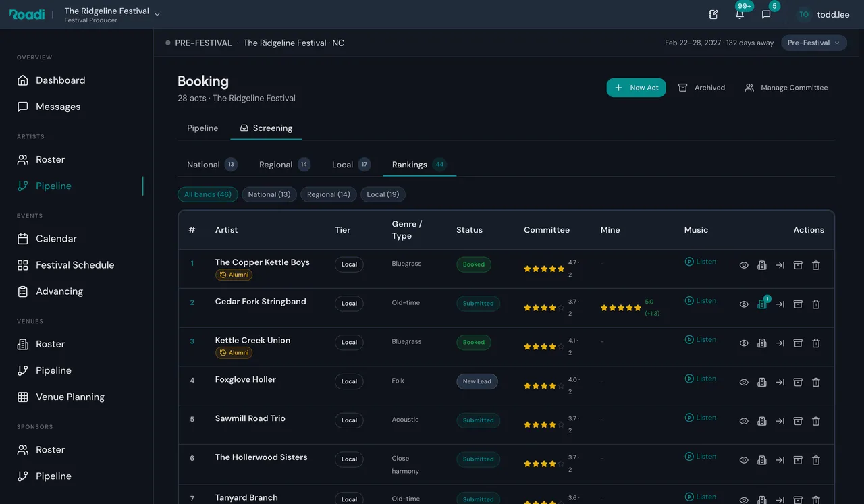Image resolution: width=864 pixels, height=504 pixels.
Task: Switch to the Local tab with 17 badge
Action: (351, 165)
